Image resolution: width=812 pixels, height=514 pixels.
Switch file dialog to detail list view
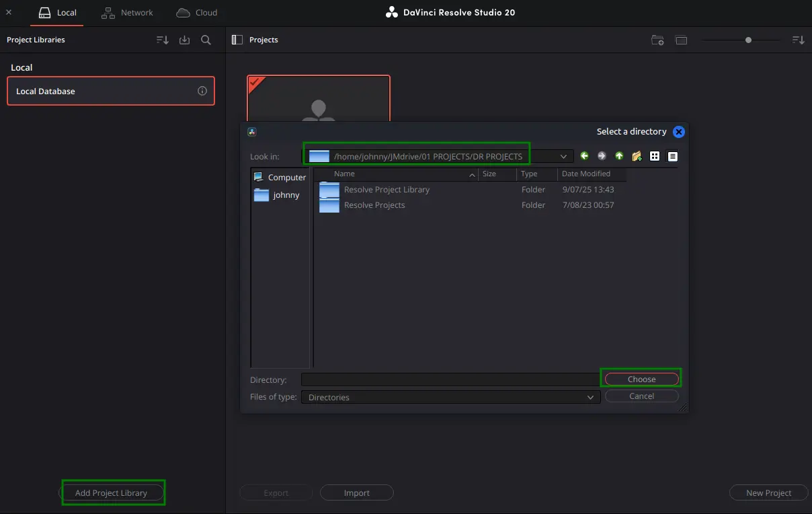(673, 156)
